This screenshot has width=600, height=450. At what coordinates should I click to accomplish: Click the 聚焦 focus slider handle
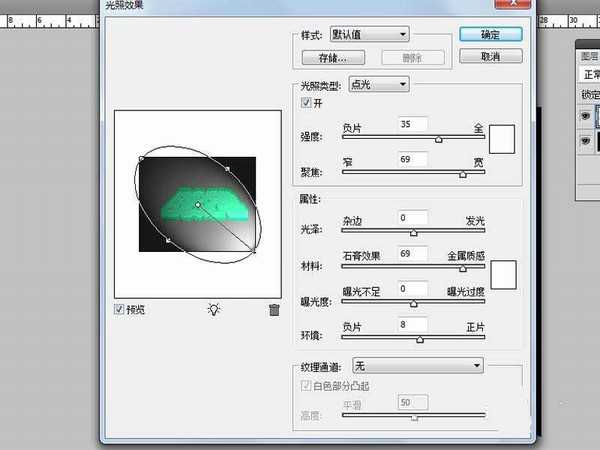pos(462,174)
